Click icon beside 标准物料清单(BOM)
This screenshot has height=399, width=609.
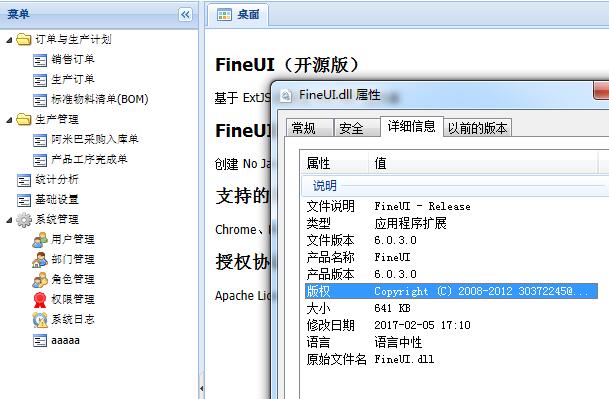[x=40, y=100]
